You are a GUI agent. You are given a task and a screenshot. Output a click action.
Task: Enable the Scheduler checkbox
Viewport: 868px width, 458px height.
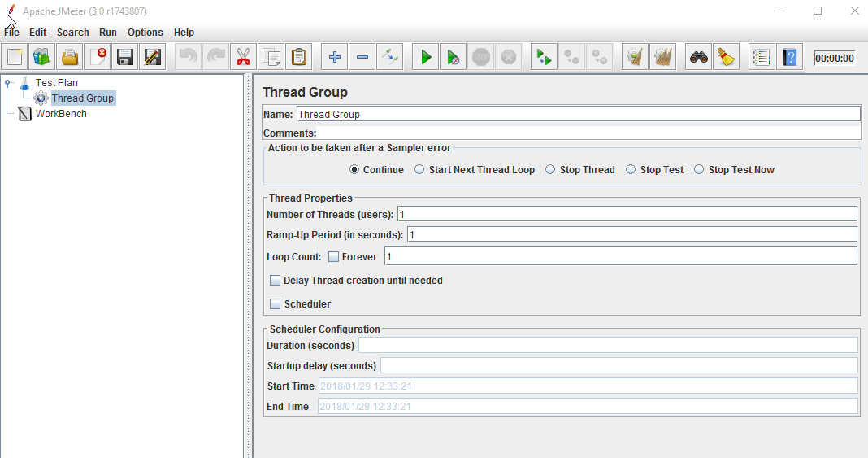[276, 304]
